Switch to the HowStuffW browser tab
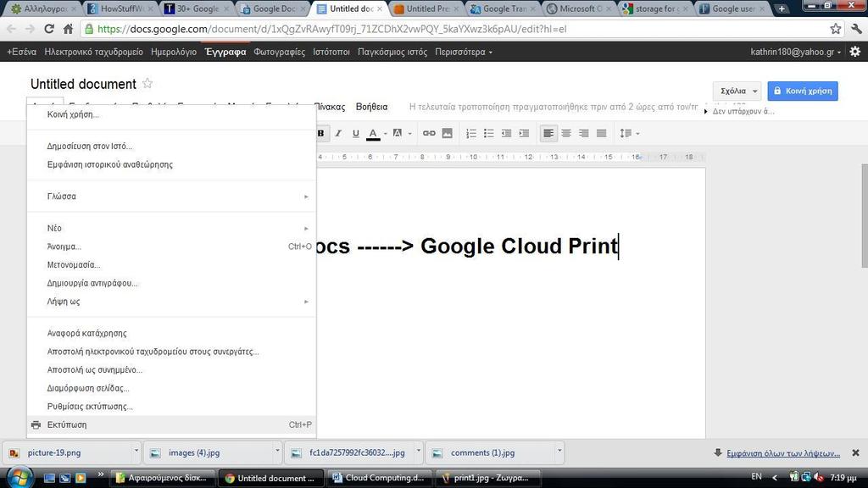The image size is (868, 488). pyautogui.click(x=120, y=8)
